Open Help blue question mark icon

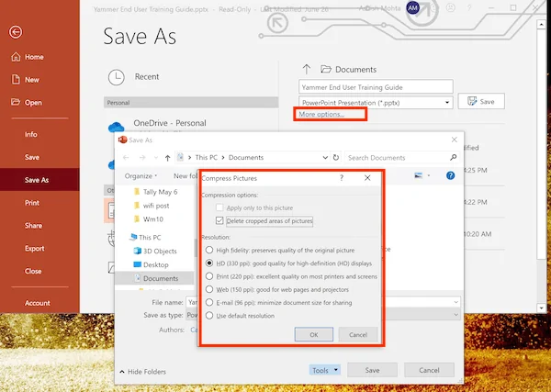(x=450, y=175)
